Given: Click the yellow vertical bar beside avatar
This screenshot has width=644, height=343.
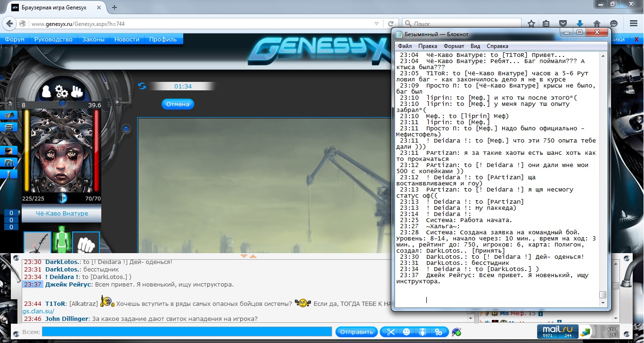Looking at the screenshot, I should point(27,151).
